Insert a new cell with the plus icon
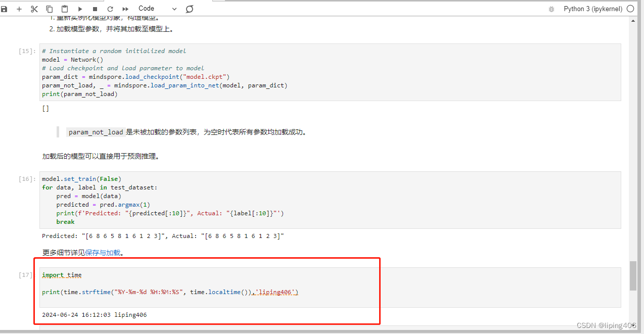The width and height of the screenshot is (644, 334). [19, 9]
